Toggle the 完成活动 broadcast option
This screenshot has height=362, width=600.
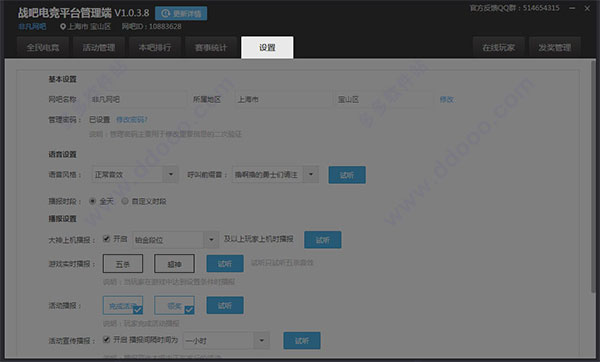click(x=123, y=305)
